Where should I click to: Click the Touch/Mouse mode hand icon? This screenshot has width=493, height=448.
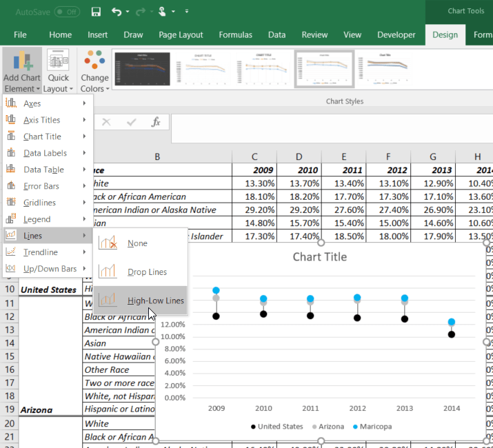[x=162, y=12]
